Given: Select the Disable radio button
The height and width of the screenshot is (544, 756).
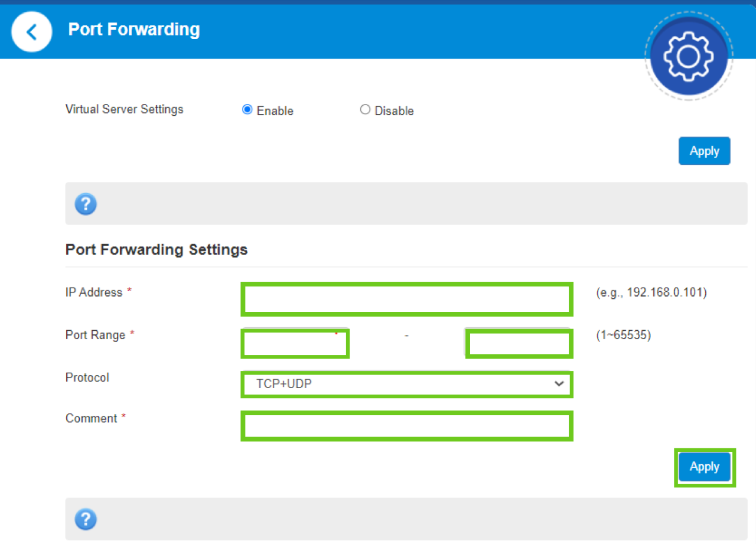Looking at the screenshot, I should point(365,110).
